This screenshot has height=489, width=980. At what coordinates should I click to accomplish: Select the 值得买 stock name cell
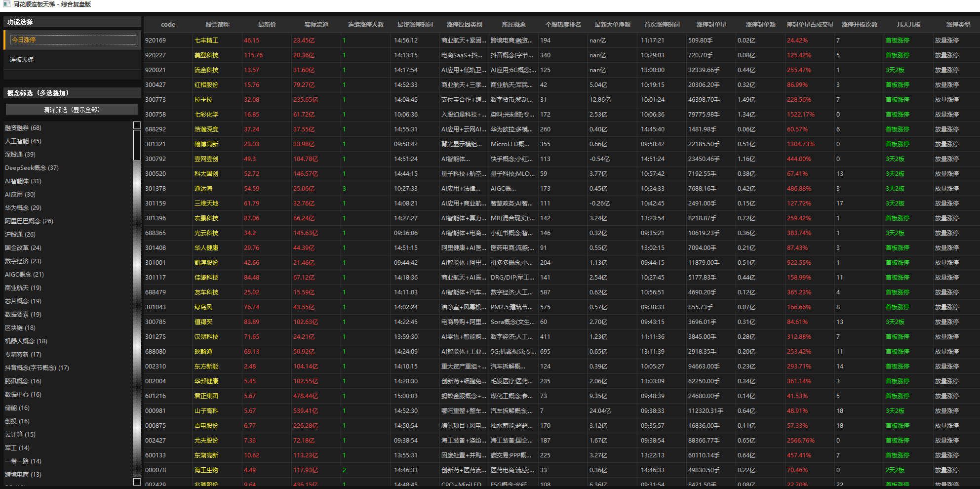click(203, 322)
